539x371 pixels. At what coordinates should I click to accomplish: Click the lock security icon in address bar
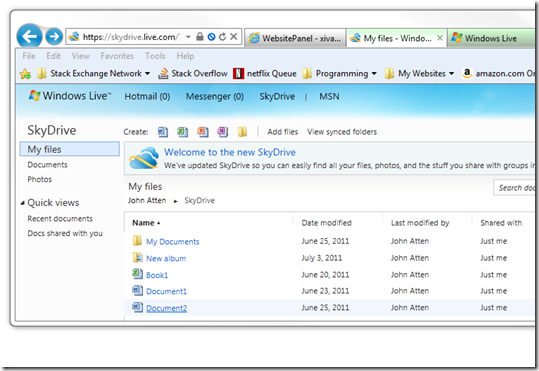click(x=200, y=36)
